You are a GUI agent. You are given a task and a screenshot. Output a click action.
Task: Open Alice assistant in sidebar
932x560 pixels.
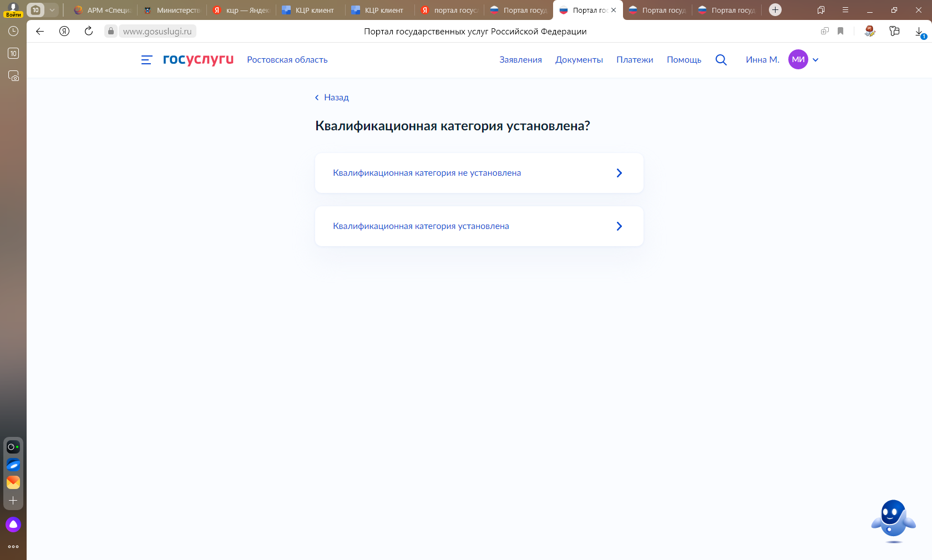pos(13,525)
